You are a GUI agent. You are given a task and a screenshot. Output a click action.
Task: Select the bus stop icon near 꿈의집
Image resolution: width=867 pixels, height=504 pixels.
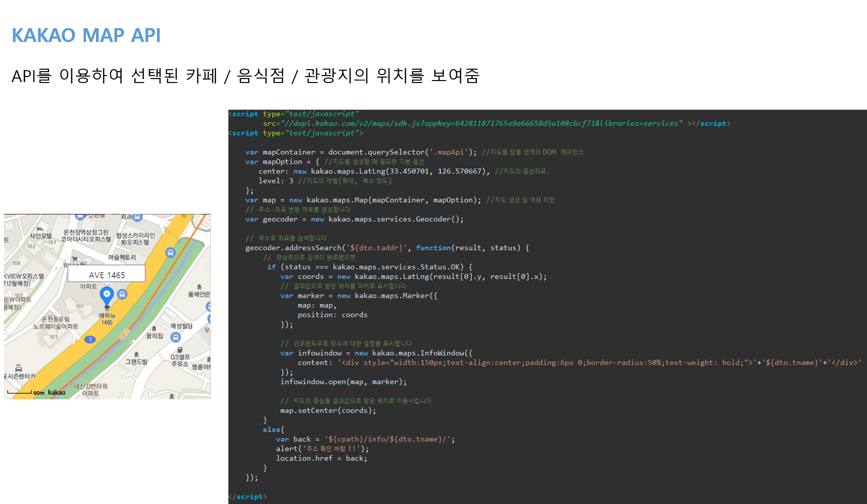click(175, 336)
